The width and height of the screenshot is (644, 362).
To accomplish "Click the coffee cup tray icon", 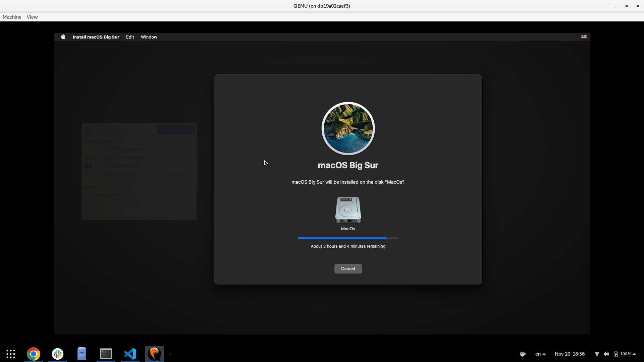I will point(522,354).
